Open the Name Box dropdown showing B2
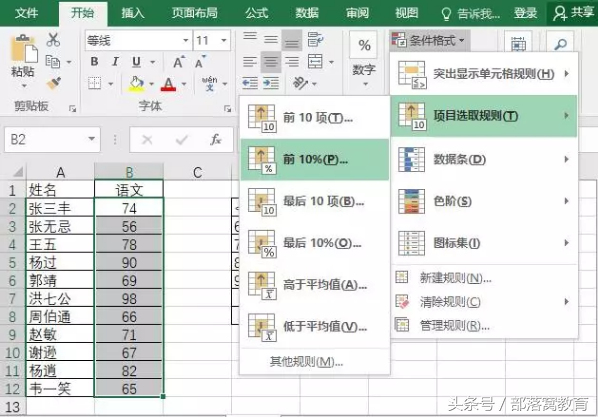Screen dimensions: 598x417 click(x=92, y=139)
